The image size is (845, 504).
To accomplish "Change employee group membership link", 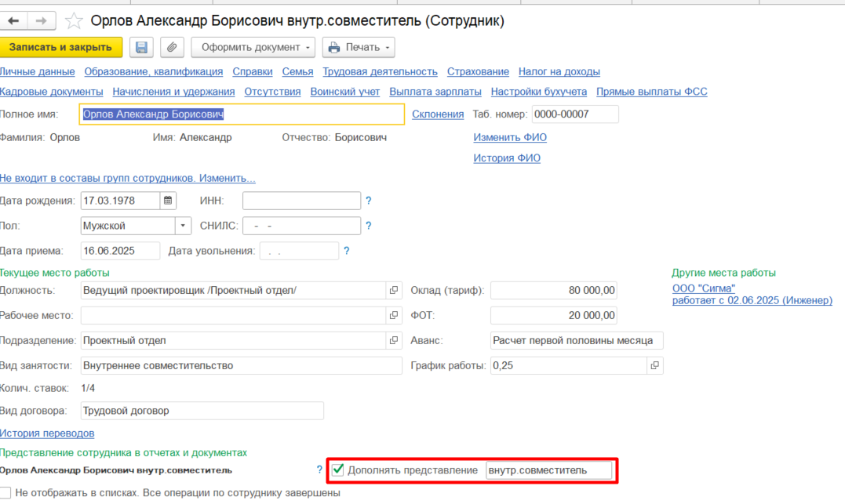I will 128,178.
